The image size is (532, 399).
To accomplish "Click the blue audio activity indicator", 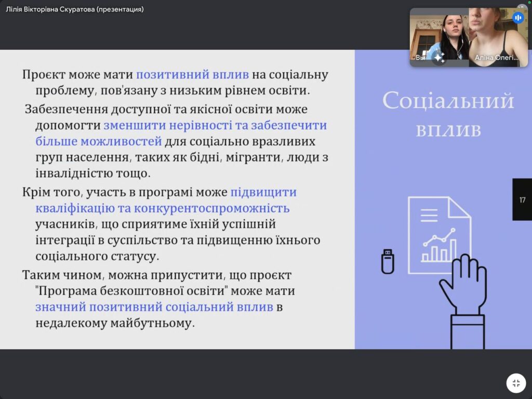I will pos(517,18).
